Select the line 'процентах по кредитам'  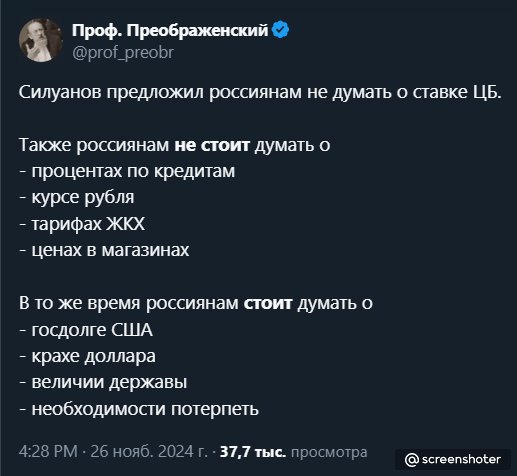coord(127,172)
